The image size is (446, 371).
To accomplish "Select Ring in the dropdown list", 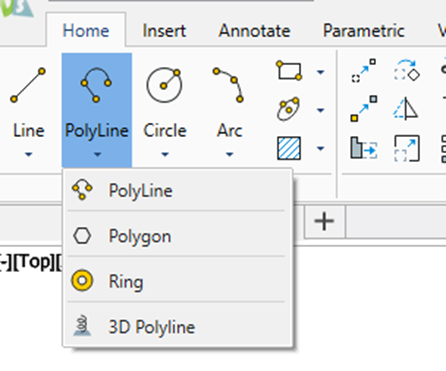I will [x=176, y=281].
